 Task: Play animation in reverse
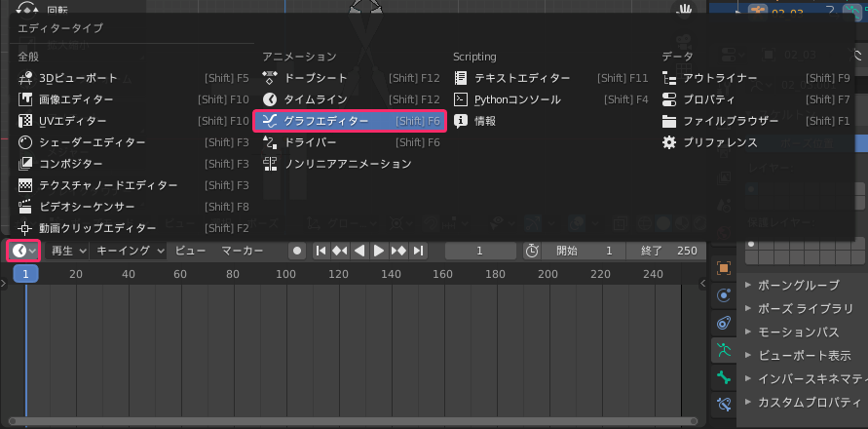[359, 252]
